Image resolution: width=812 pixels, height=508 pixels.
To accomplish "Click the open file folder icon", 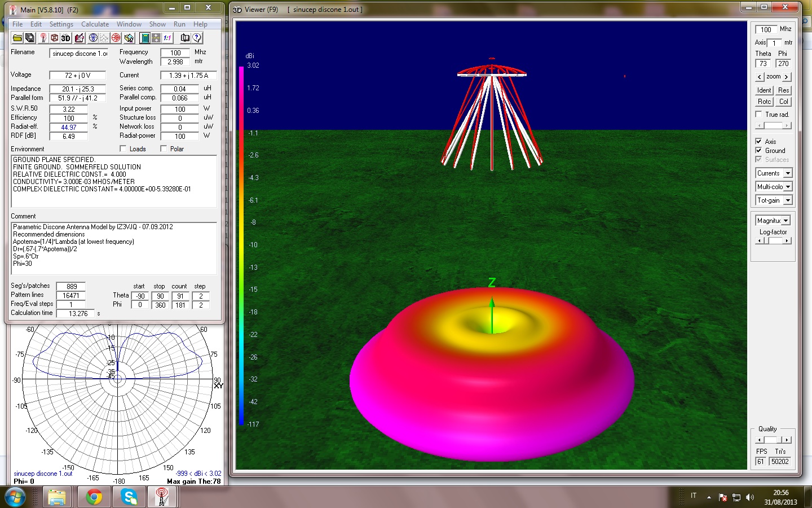I will click(x=17, y=38).
